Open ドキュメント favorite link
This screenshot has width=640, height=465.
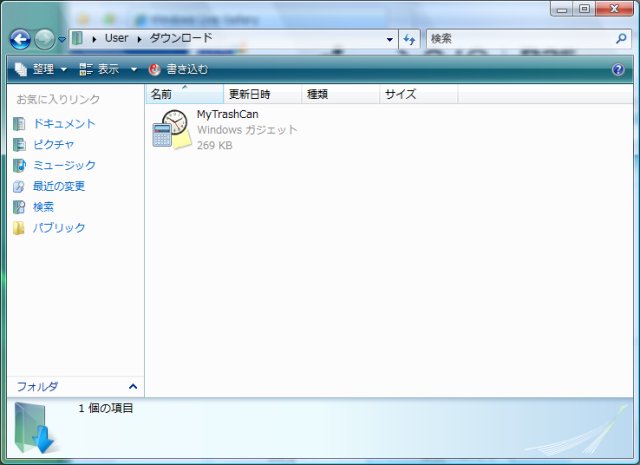64,124
